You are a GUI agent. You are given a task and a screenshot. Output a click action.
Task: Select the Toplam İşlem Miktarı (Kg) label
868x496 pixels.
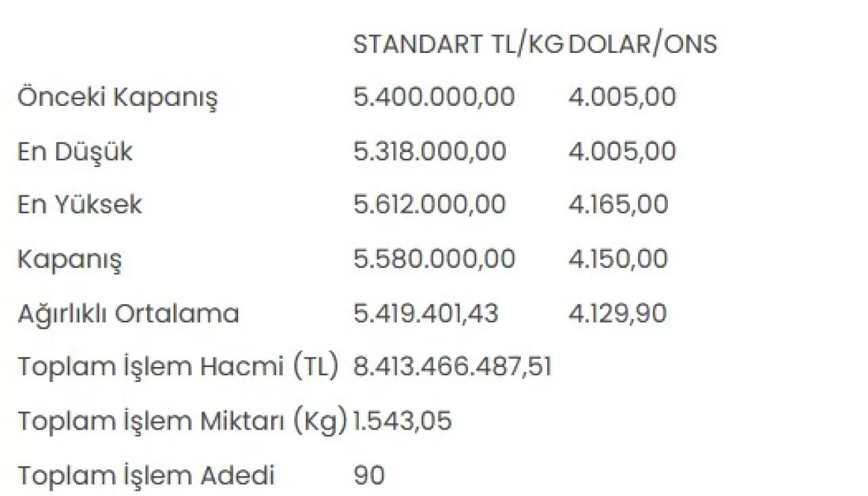[182, 421]
